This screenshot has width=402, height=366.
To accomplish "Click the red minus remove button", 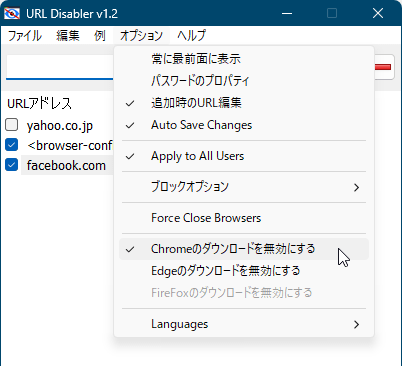I will tap(384, 67).
